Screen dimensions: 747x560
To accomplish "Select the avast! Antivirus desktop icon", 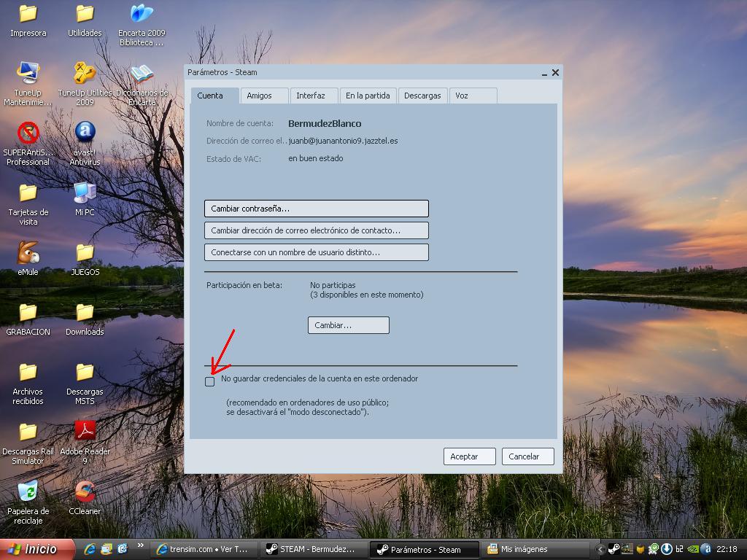I will click(85, 133).
